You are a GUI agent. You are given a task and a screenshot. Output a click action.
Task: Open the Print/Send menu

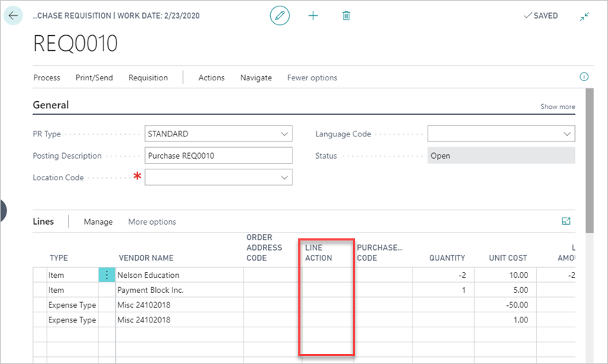pos(94,78)
